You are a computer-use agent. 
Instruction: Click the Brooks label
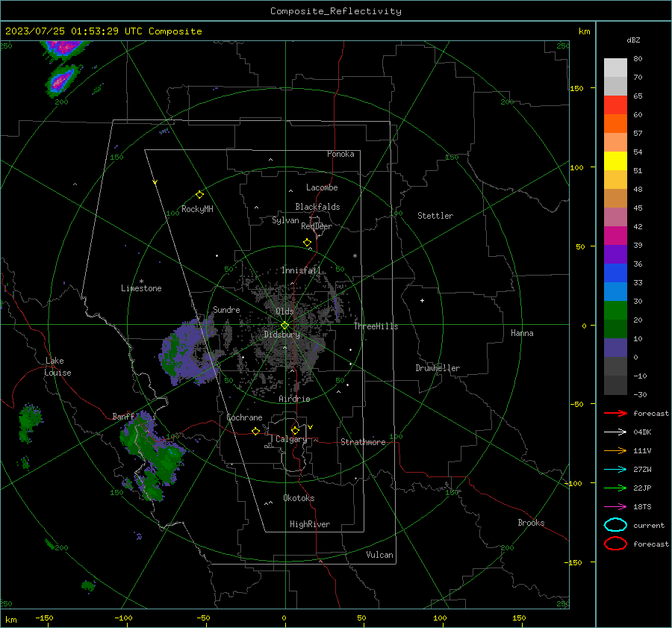(531, 523)
